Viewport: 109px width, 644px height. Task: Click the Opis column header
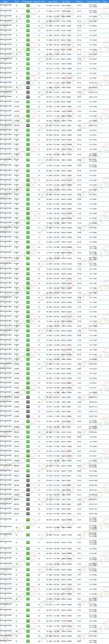click(105, 2)
